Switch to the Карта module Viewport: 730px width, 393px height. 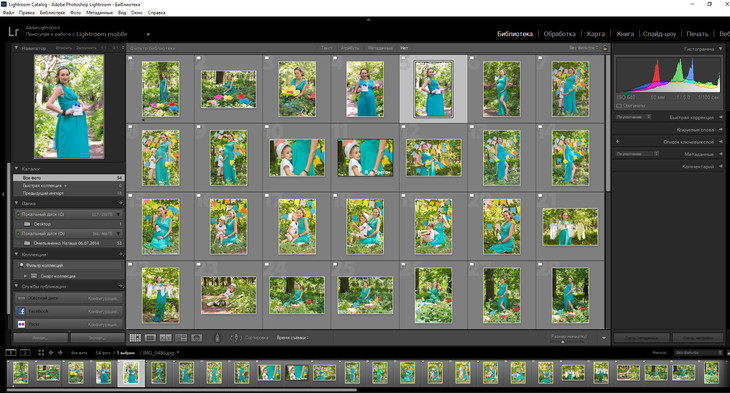tap(596, 34)
